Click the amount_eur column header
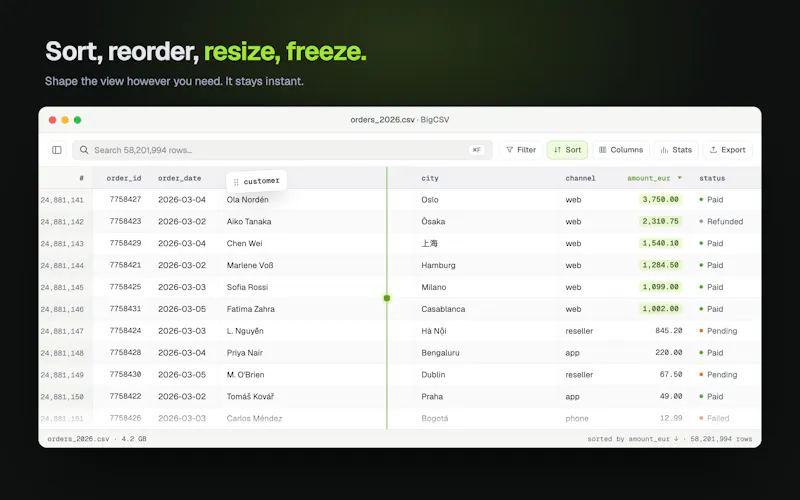 click(x=648, y=178)
